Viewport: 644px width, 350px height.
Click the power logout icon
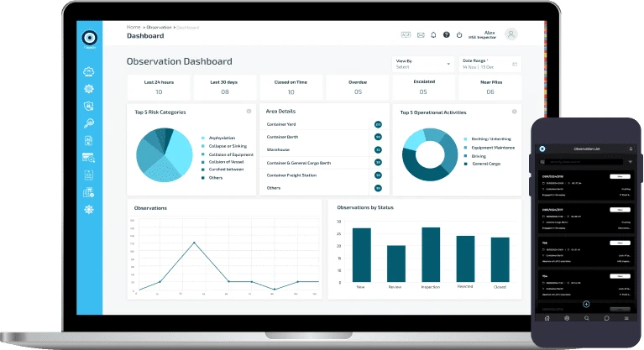tap(459, 35)
